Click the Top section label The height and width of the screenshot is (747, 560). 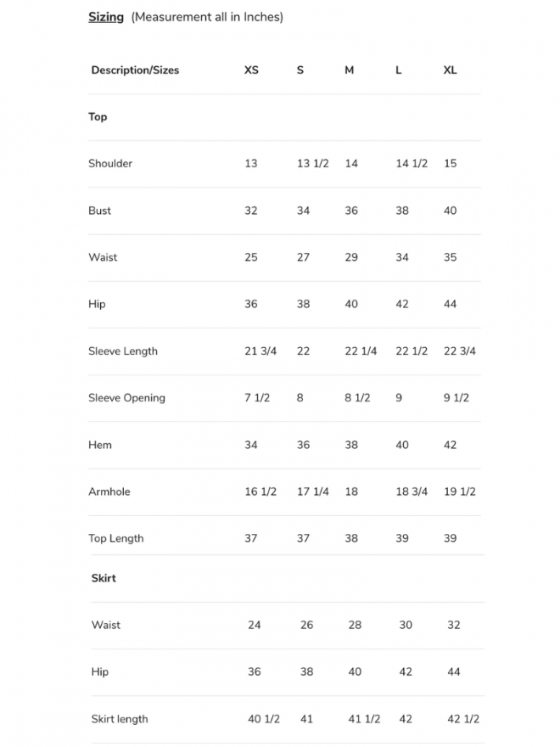click(x=98, y=117)
